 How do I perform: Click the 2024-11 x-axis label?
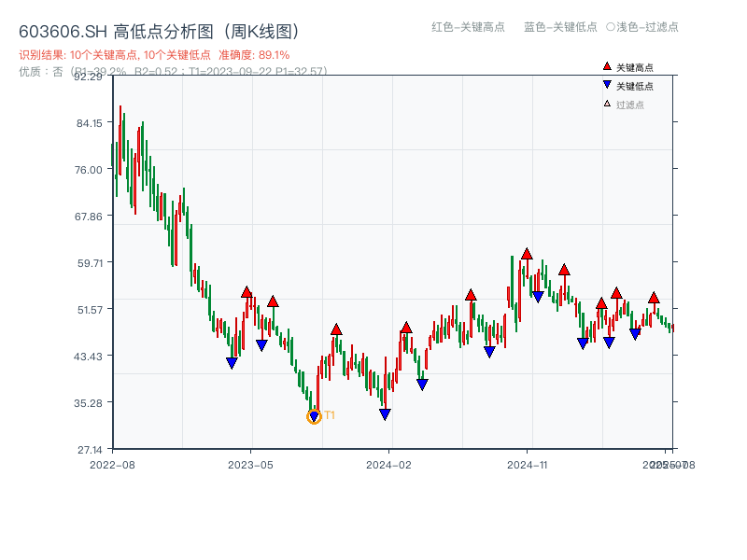coord(528,465)
